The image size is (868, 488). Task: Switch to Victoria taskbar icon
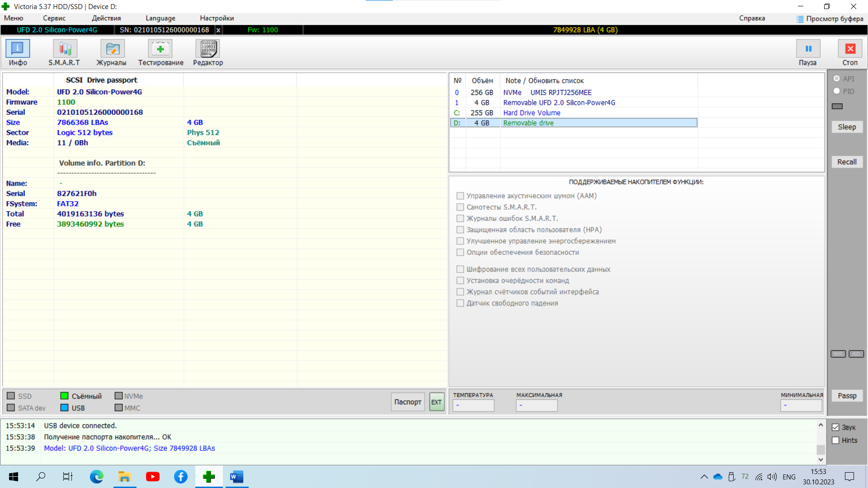coord(209,477)
